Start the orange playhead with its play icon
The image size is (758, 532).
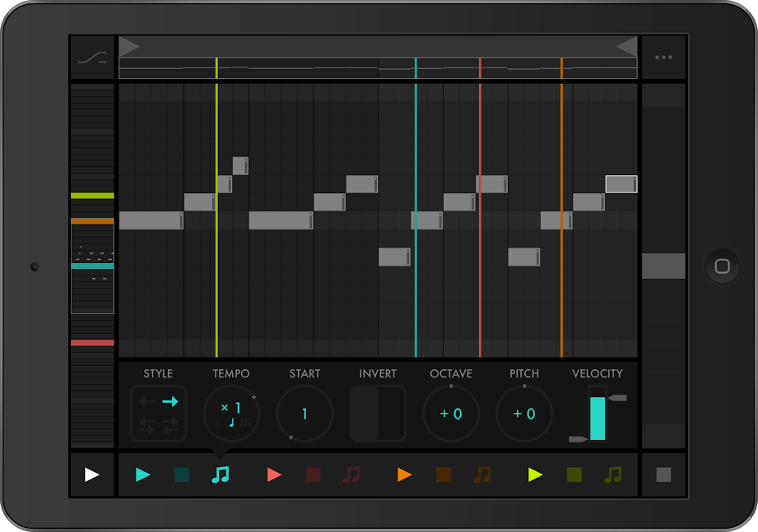tap(404, 474)
